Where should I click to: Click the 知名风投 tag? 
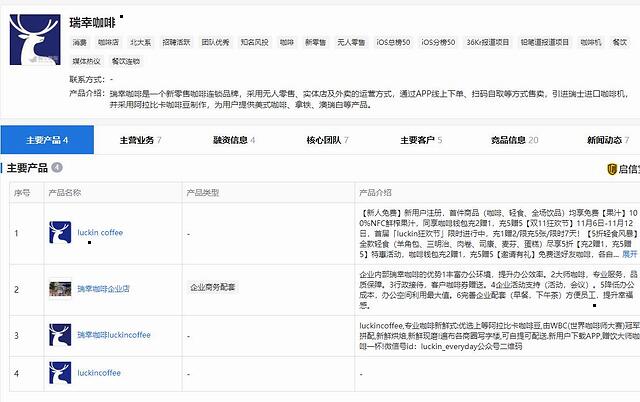click(x=254, y=42)
